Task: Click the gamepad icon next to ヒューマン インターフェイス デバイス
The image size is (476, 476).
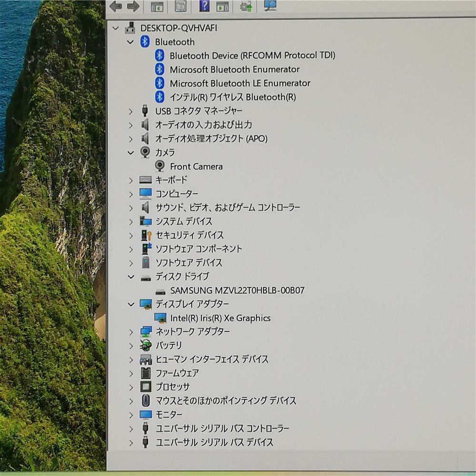Action: pyautogui.click(x=146, y=359)
